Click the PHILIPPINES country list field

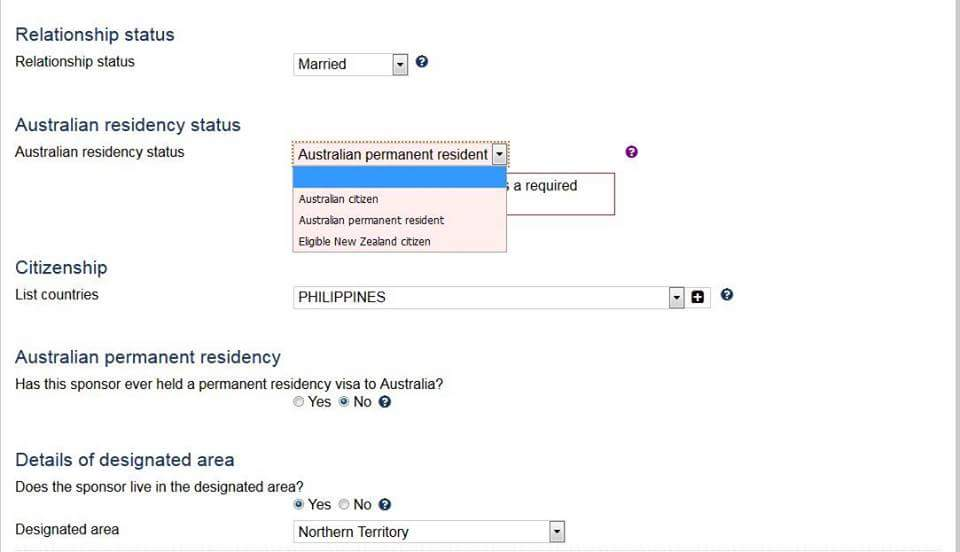tap(480, 297)
